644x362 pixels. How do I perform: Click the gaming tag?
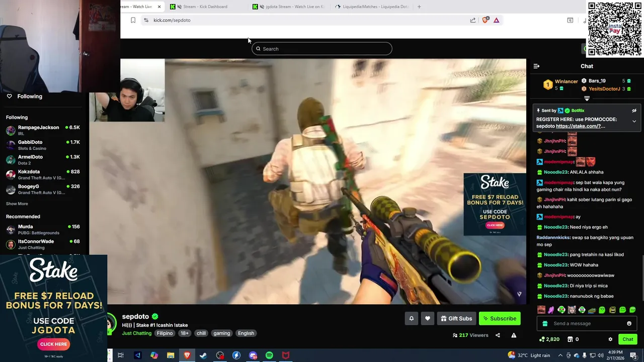coord(221,333)
